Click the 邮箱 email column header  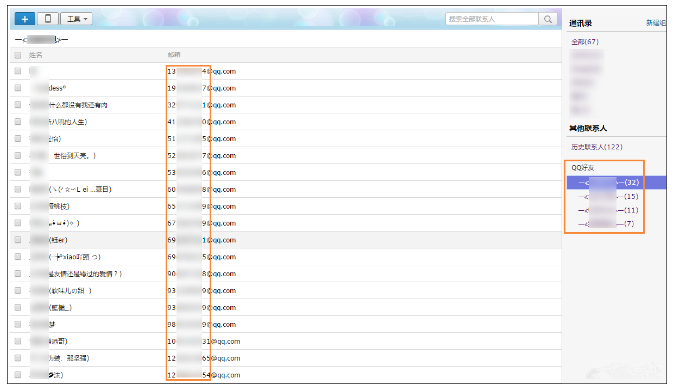coord(174,55)
